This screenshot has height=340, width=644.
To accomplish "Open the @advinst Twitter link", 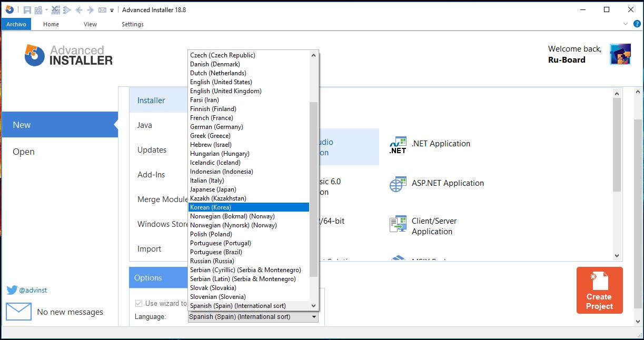I will 33,290.
